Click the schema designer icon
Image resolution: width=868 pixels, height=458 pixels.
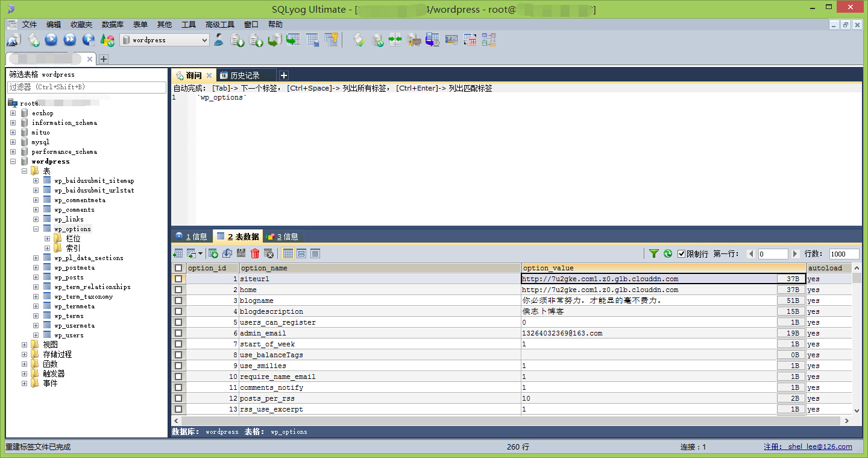(x=489, y=40)
